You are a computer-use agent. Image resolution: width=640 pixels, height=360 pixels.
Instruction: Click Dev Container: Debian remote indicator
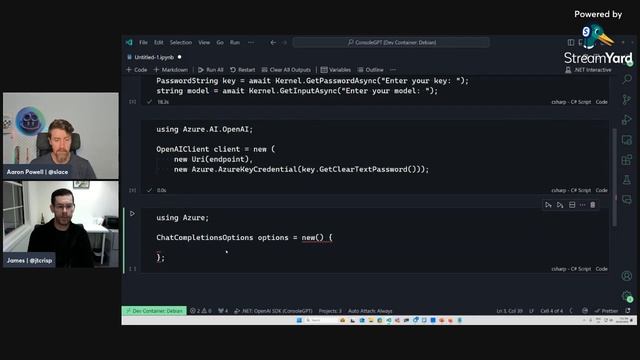click(x=154, y=311)
